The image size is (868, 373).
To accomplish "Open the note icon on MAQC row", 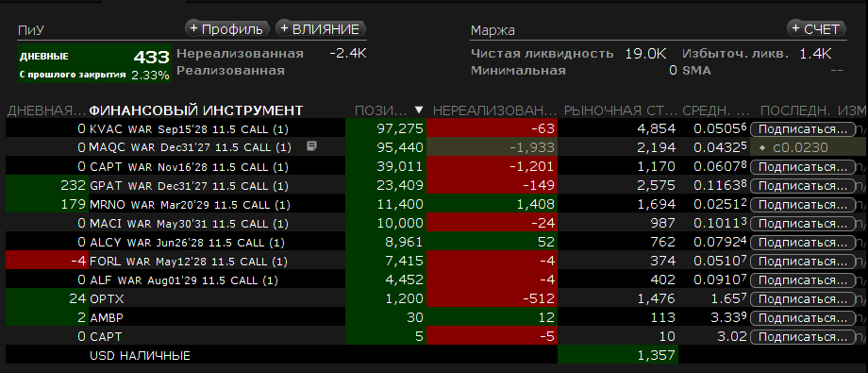I will [312, 147].
